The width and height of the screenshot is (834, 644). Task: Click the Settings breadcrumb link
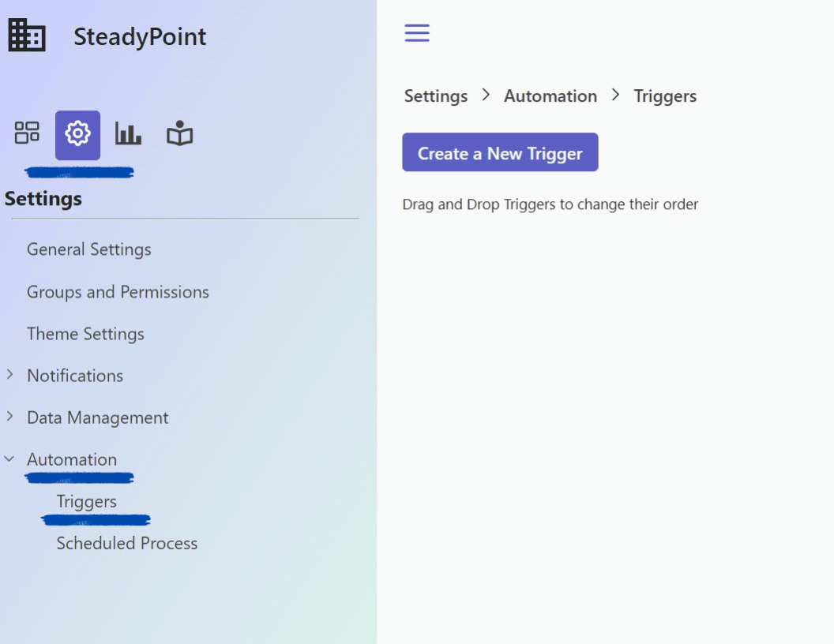tap(436, 96)
